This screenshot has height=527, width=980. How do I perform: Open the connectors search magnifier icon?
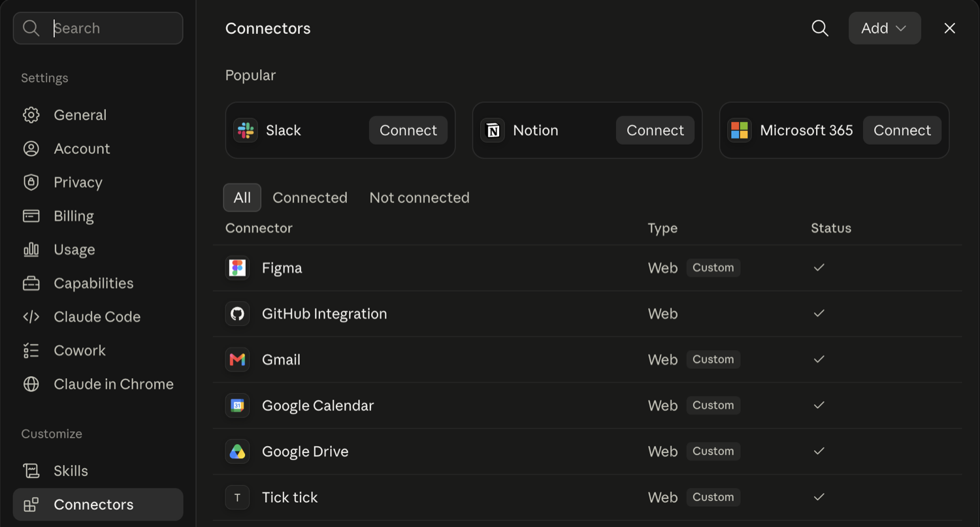point(820,28)
